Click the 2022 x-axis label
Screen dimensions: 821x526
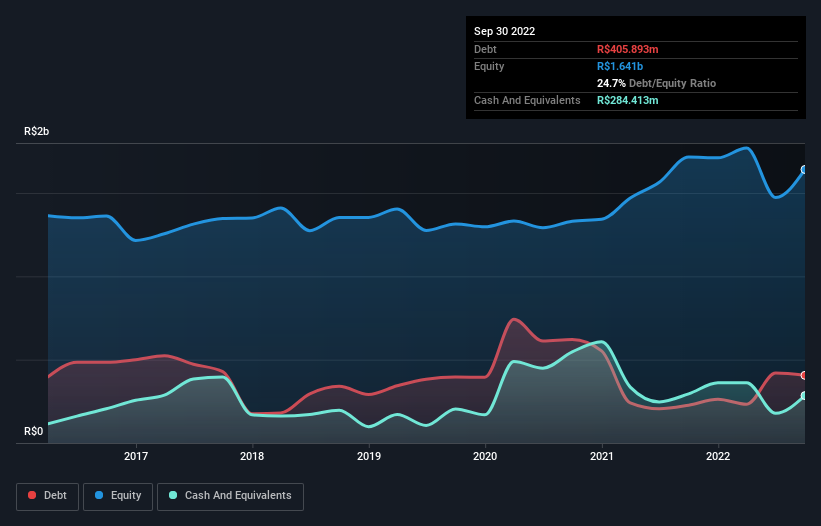coord(718,456)
